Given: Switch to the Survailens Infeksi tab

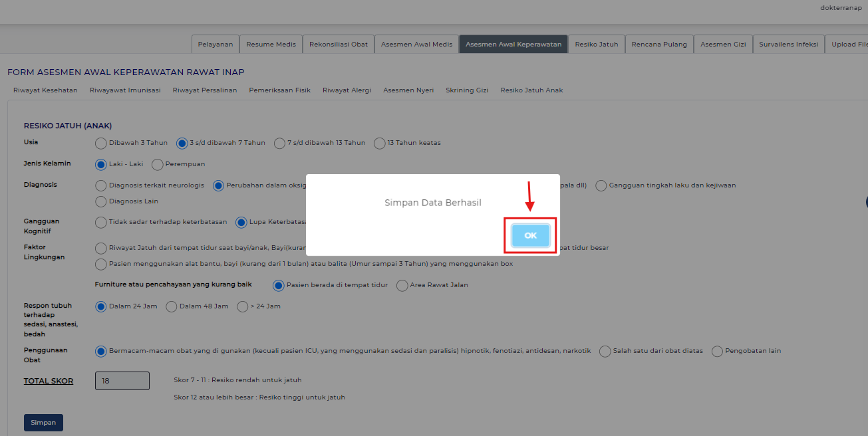Looking at the screenshot, I should coord(788,45).
